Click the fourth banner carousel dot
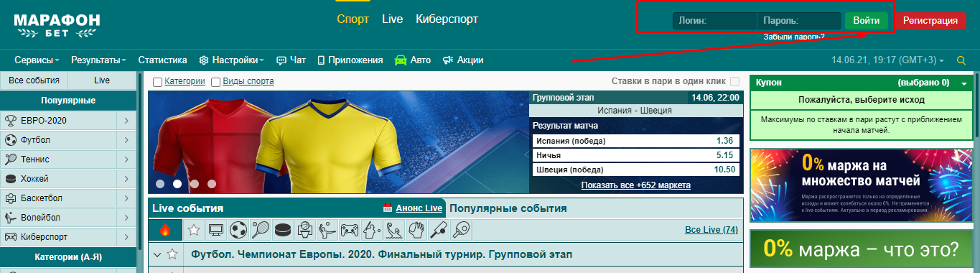Viewport: 980px width, 273px height. click(212, 183)
